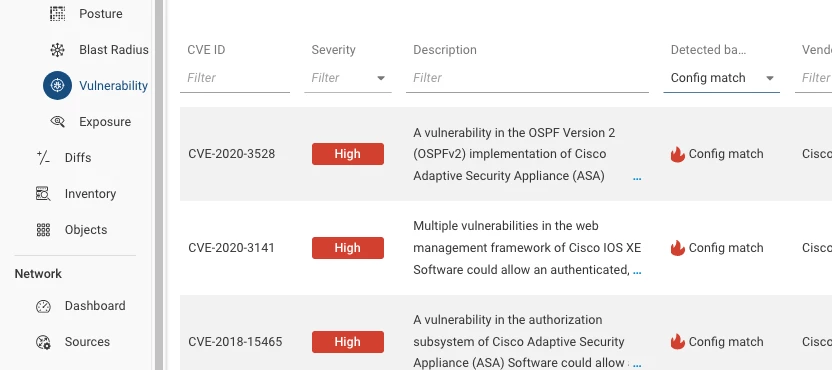Click the Blast Radius snowflake icon

(57, 50)
